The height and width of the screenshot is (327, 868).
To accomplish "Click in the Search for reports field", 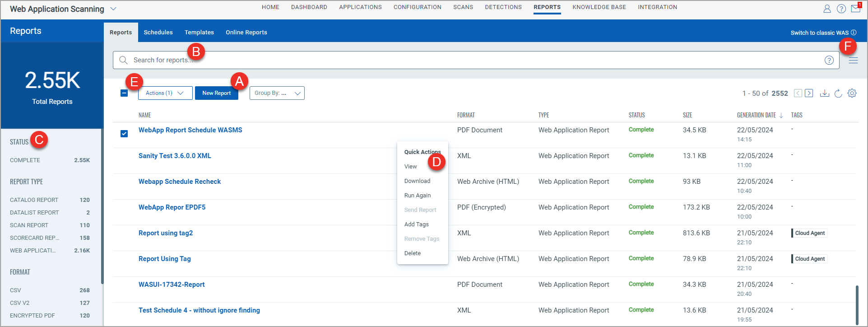I will click(x=476, y=60).
